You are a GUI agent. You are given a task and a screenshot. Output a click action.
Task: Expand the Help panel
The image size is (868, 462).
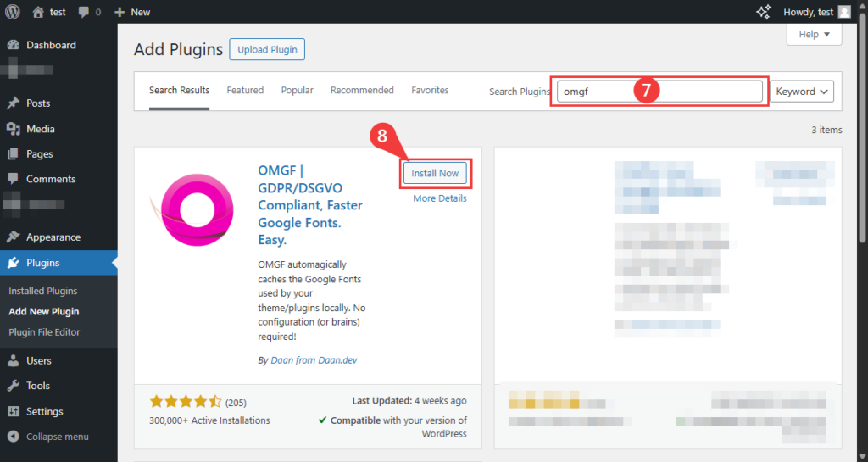click(x=815, y=34)
